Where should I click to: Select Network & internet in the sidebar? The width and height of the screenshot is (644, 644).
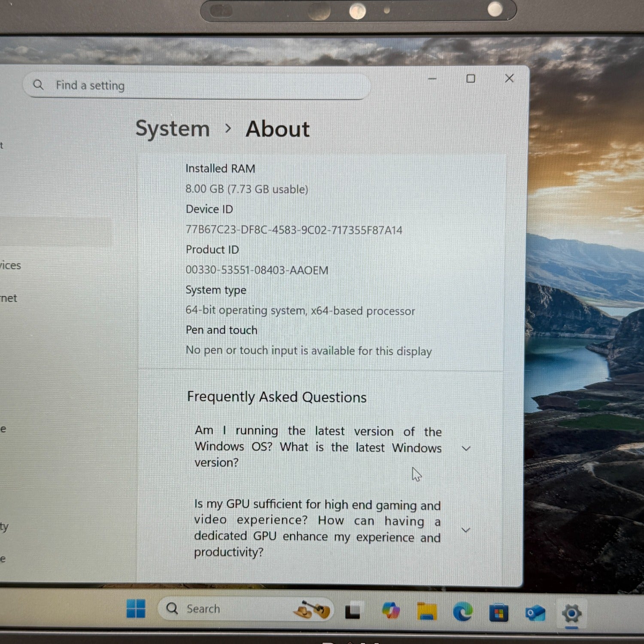[9, 298]
